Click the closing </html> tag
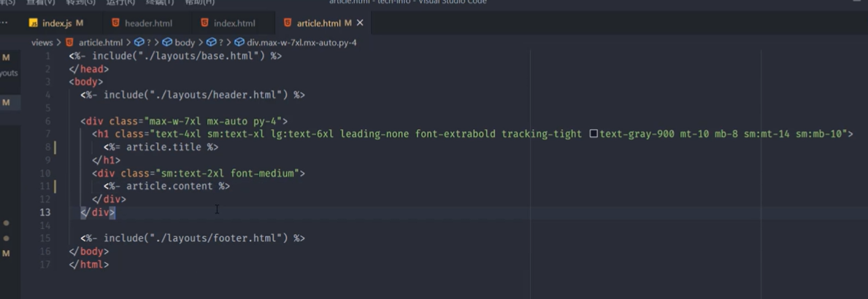 tap(89, 265)
